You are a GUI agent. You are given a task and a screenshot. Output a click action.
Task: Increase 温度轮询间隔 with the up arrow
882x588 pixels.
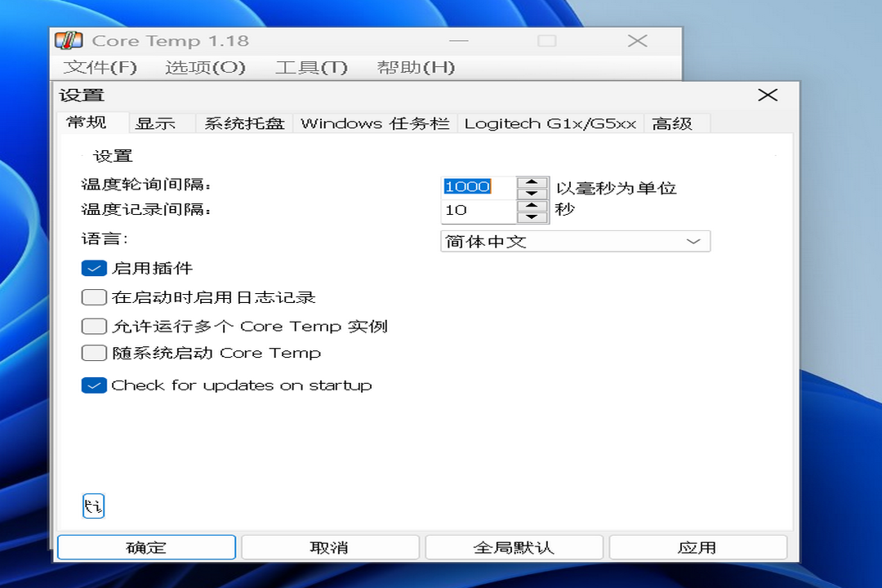(532, 180)
